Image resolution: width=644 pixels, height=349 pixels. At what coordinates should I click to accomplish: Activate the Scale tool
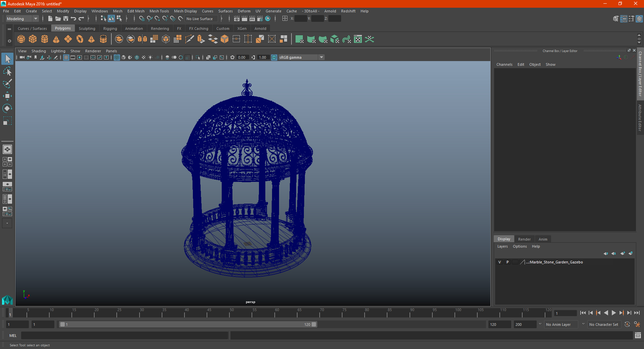[x=7, y=120]
